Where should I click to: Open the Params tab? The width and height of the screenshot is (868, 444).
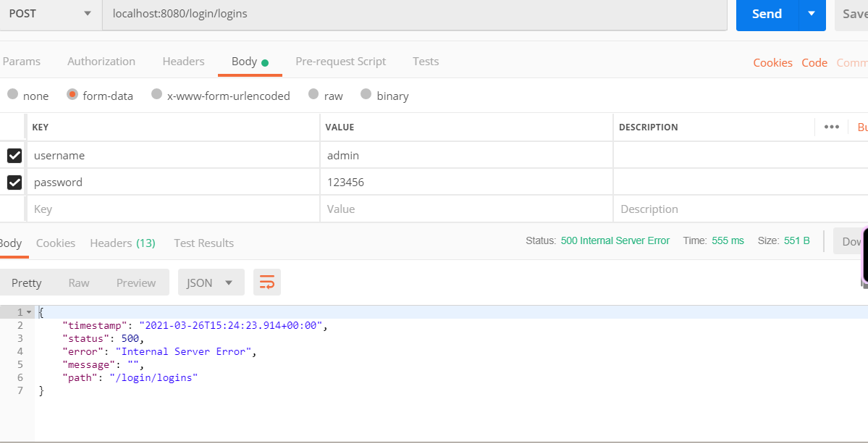point(22,62)
